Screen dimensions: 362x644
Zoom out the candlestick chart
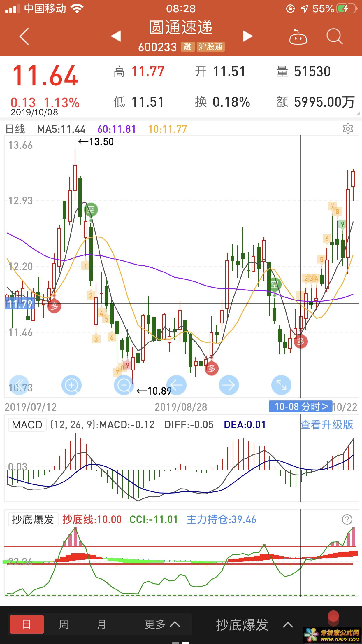(124, 385)
